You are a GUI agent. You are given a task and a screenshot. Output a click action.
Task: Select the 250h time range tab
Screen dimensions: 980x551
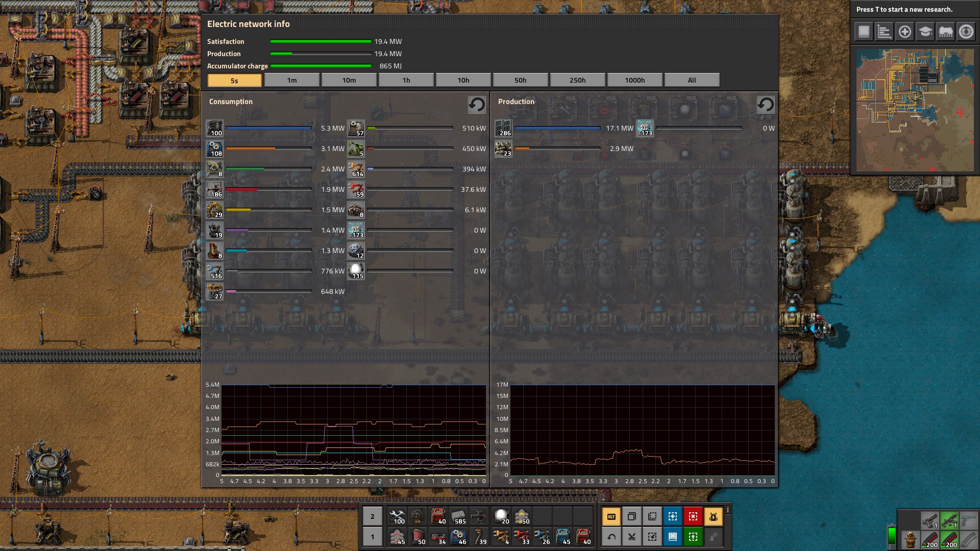pos(578,80)
